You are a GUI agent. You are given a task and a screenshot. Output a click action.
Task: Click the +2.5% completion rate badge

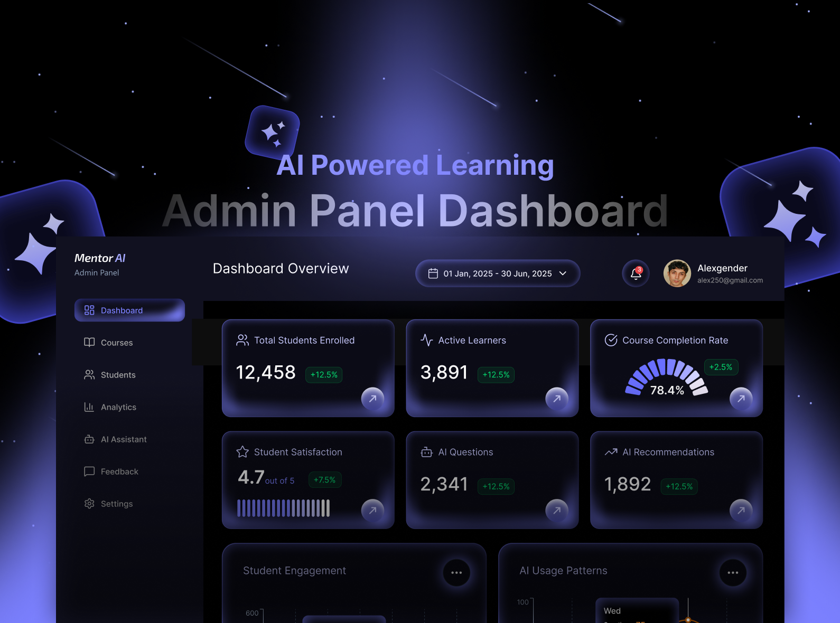(x=721, y=367)
